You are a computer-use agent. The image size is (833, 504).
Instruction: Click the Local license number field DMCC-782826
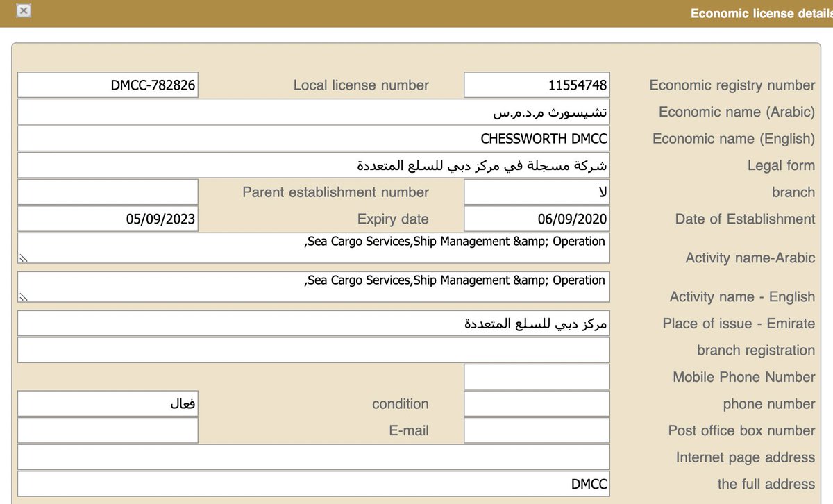tap(108, 85)
